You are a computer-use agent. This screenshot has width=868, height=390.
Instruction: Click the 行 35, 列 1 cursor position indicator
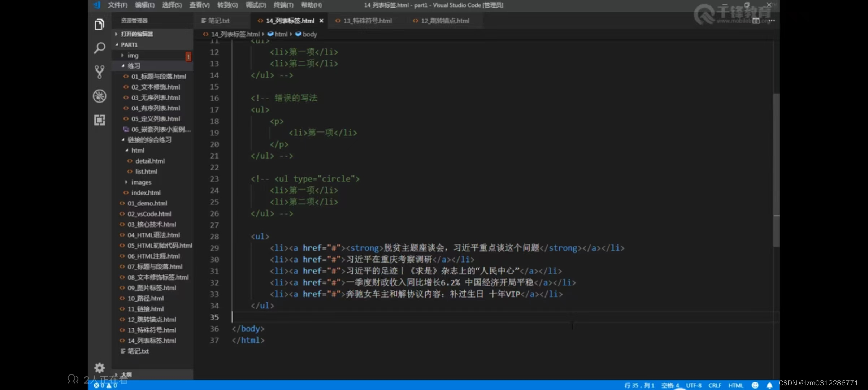(639, 385)
